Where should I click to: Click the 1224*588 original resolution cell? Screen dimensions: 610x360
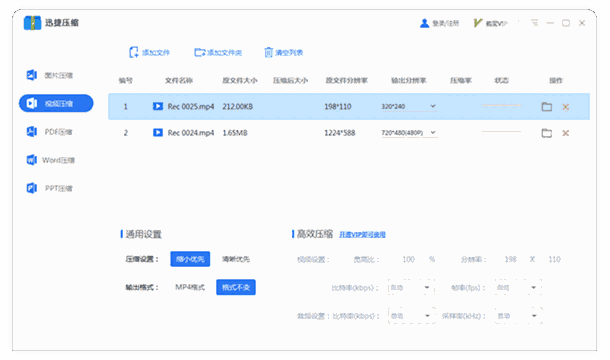pos(340,133)
